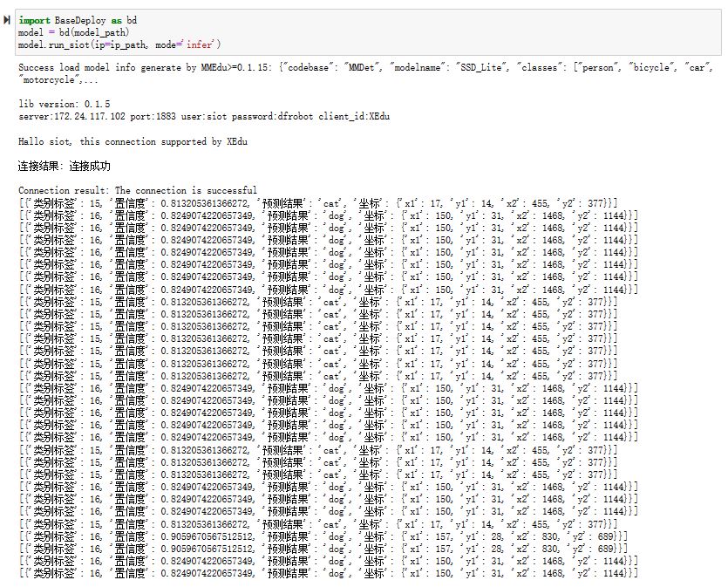Click the "SSD_Lite" modelname value
The image size is (728, 587).
pos(481,67)
